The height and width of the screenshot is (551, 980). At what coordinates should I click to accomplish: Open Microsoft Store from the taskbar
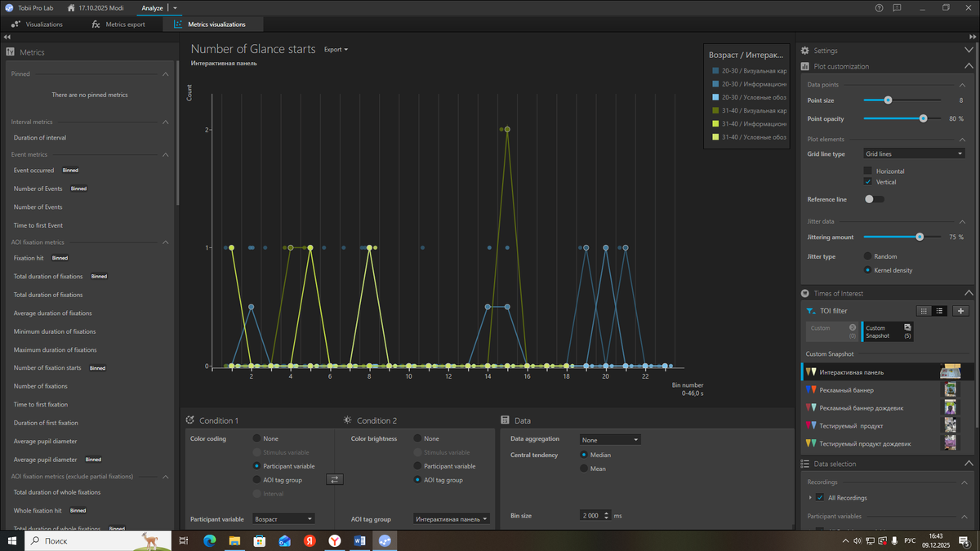[x=260, y=540]
